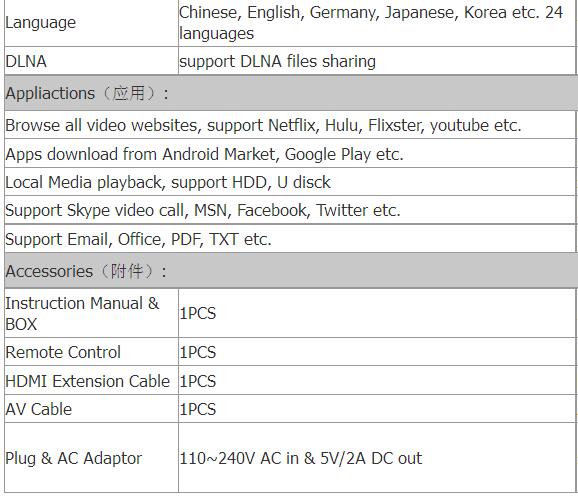Select the Netflix, Hulu, Flixster row
This screenshot has width=578, height=498.
tap(290, 125)
